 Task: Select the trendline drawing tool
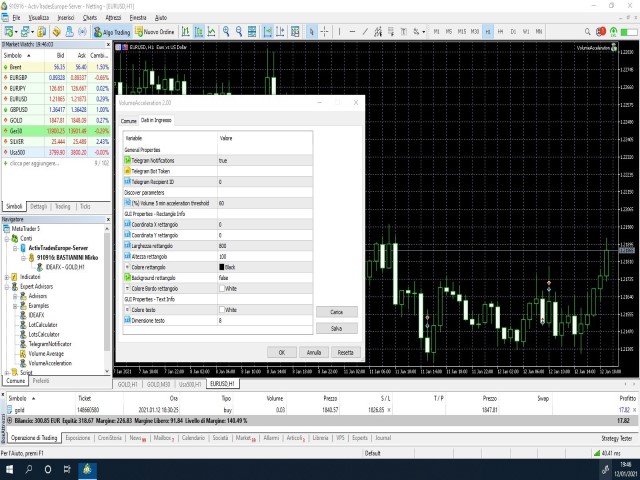[365, 31]
